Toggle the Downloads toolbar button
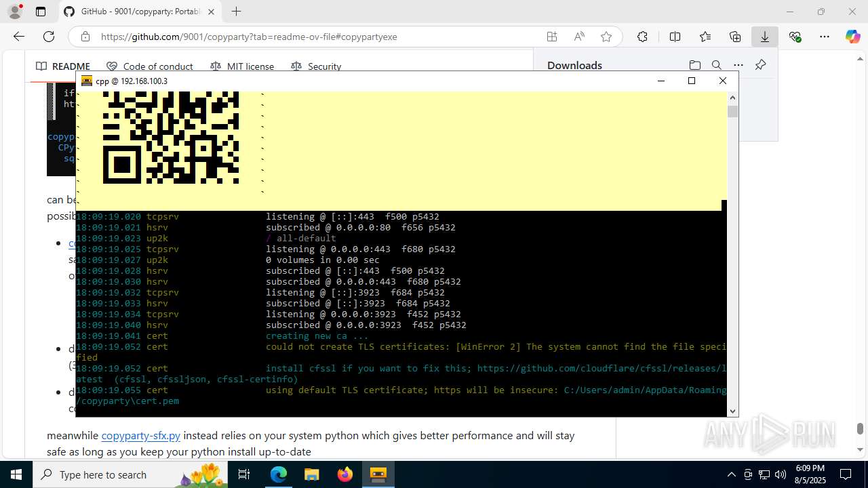 (x=765, y=37)
